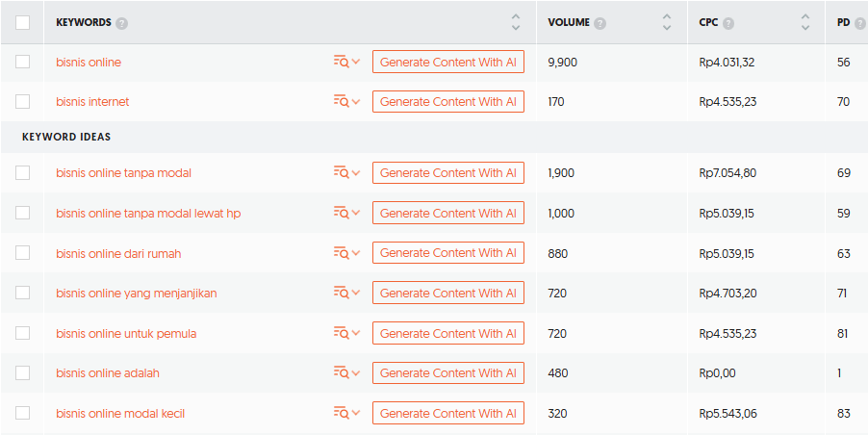Open the 'bisnis online yang menjanjikan' keyword link
Viewport: 868px width, 435px height.
(x=137, y=293)
